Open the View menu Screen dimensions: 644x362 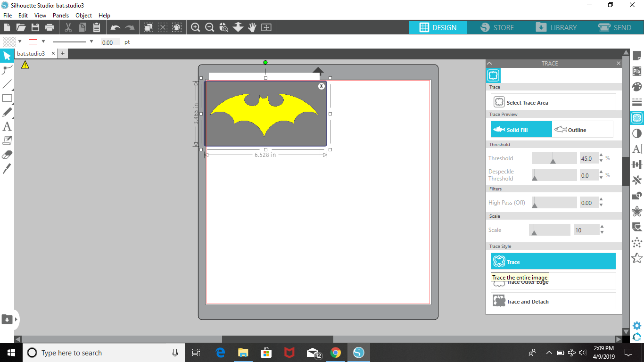[x=40, y=16]
